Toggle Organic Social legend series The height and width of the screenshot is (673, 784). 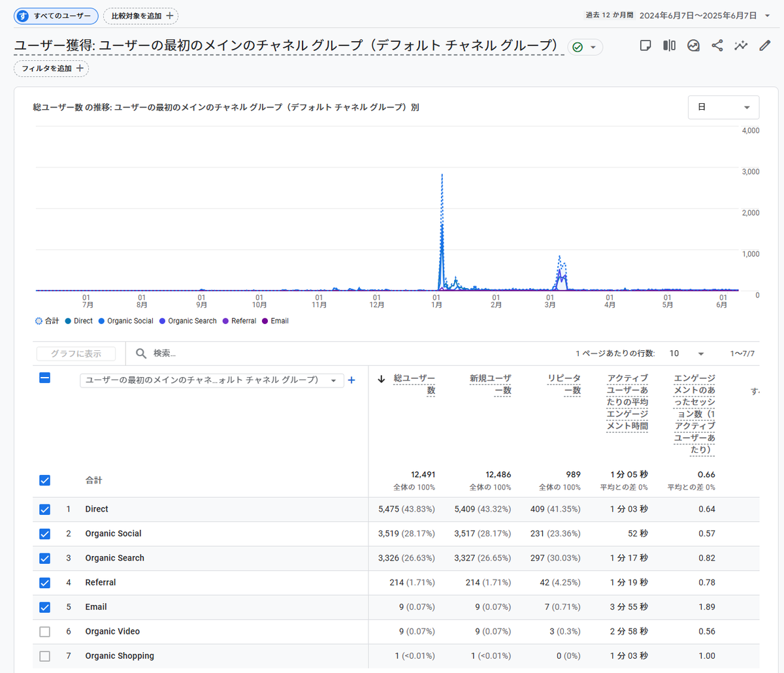tap(126, 321)
